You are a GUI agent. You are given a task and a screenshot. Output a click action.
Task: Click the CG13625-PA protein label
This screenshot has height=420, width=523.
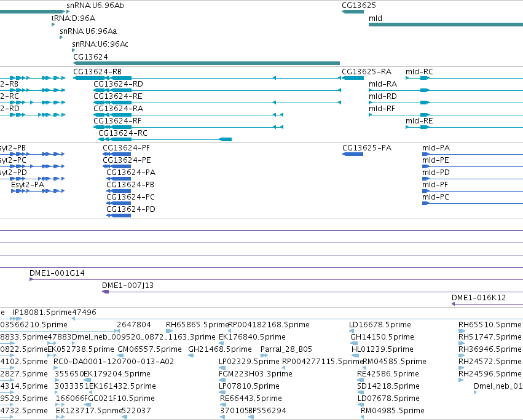[x=366, y=148]
